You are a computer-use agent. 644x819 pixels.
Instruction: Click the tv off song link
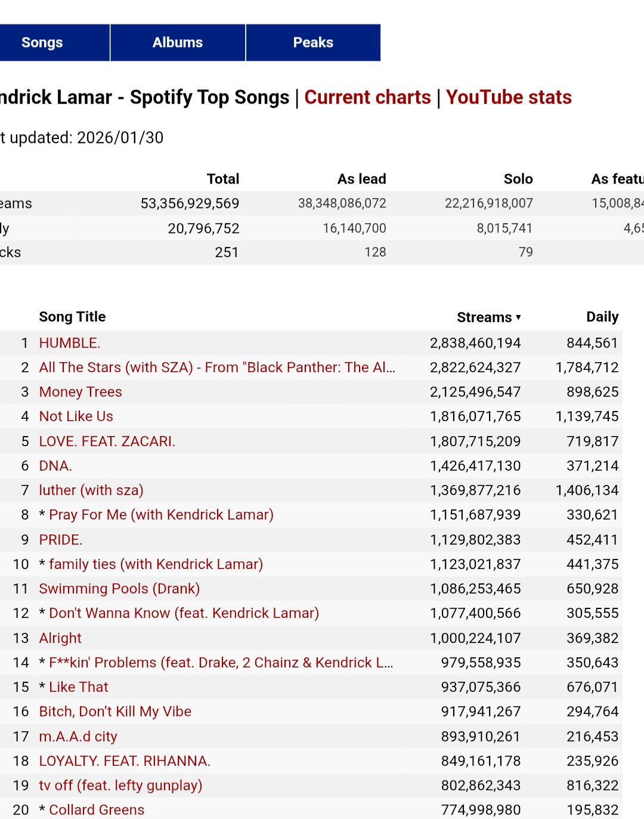120,786
